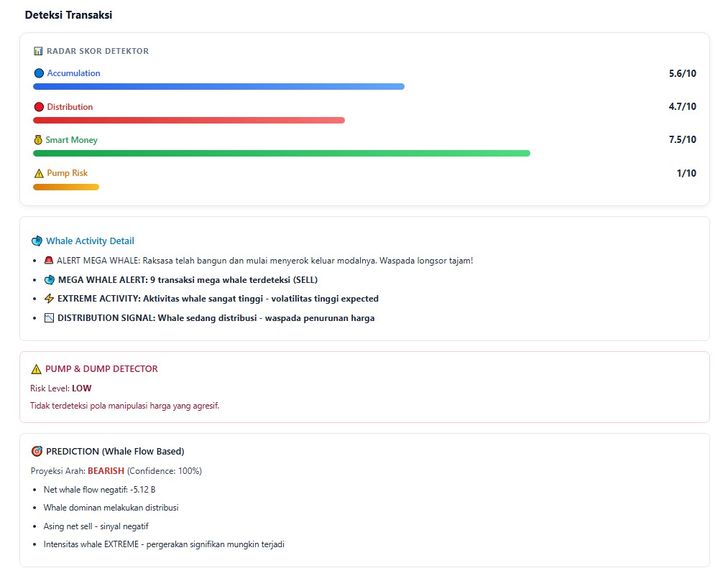
Task: Click the whale icon on the bold Mega Whale Alert line
Action: [x=49, y=280]
